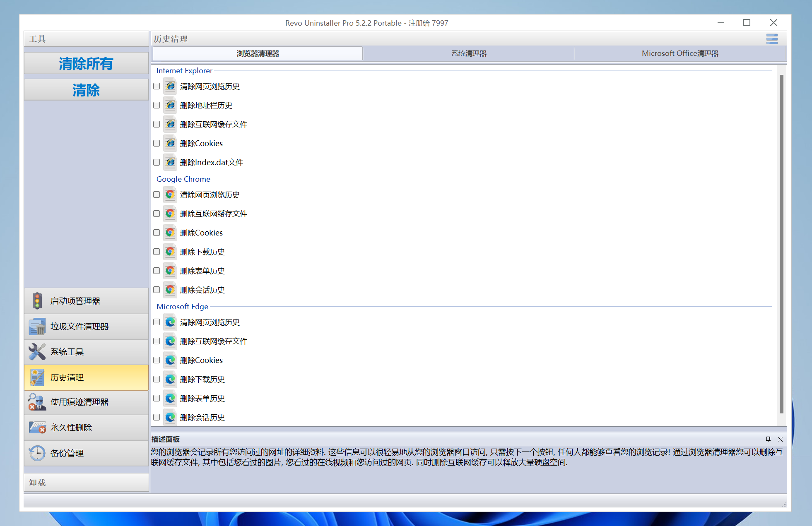Click Chrome icon beside 删除会话历史
The width and height of the screenshot is (812, 526).
[170, 290]
